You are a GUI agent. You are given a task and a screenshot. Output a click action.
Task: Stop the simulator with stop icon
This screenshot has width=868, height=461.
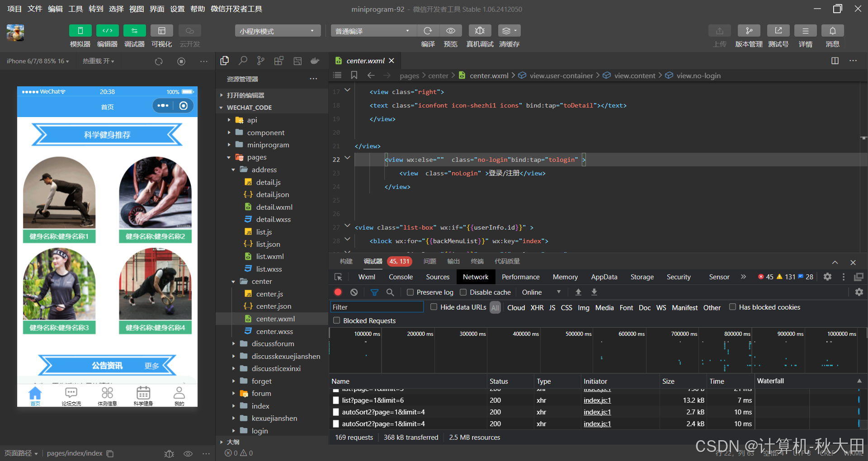(x=181, y=61)
